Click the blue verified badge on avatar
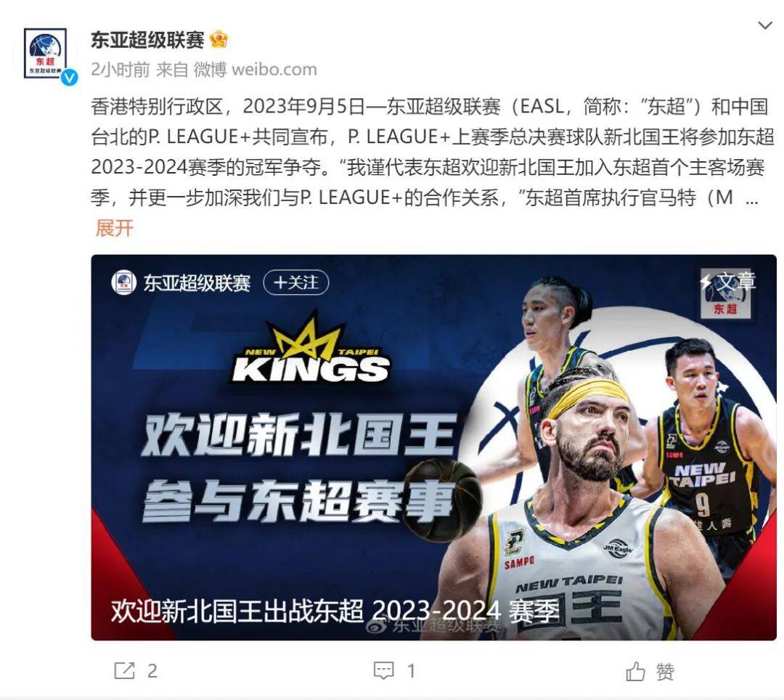The image size is (784, 700). (x=70, y=77)
